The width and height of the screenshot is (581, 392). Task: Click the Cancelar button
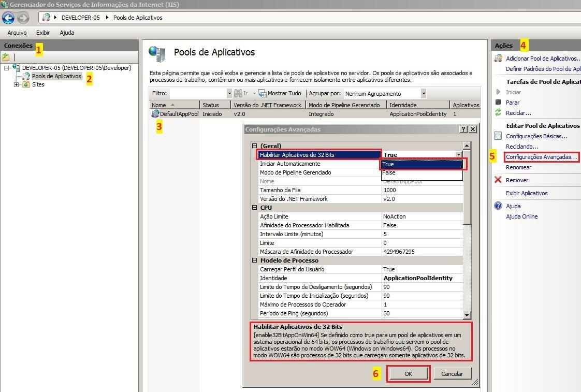point(452,374)
